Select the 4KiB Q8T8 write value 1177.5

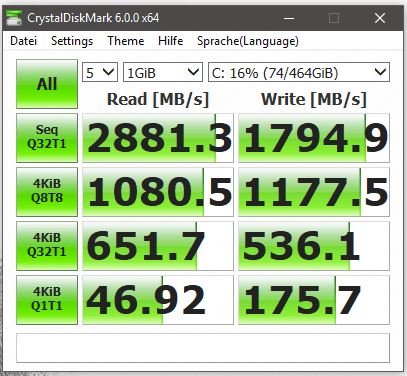point(314,192)
